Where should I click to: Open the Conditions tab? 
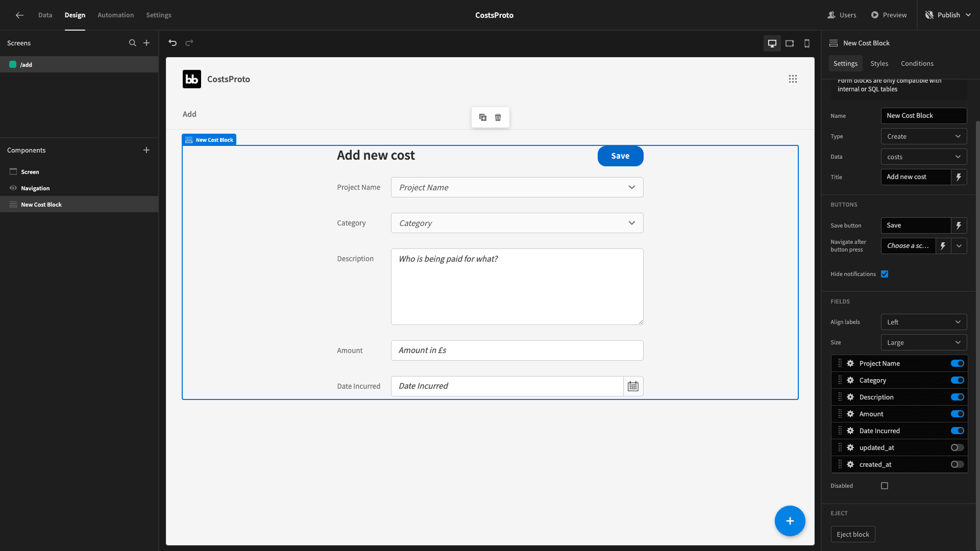tap(917, 63)
